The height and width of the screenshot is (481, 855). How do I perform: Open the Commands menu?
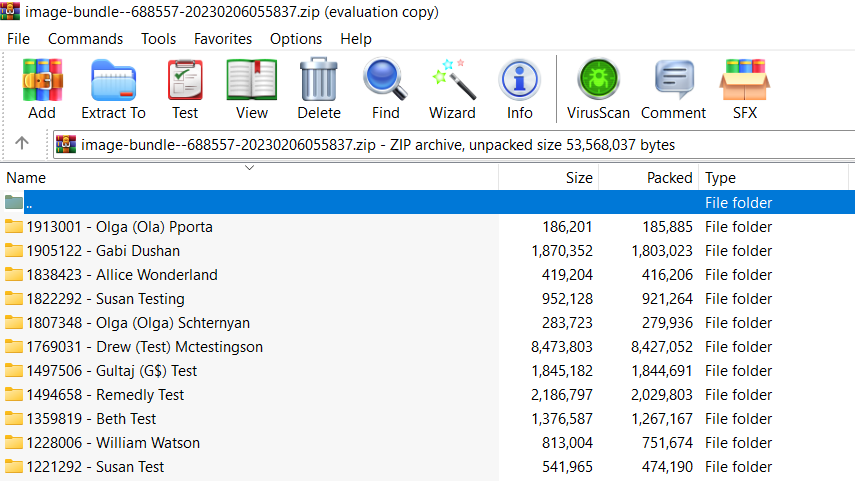(x=86, y=39)
